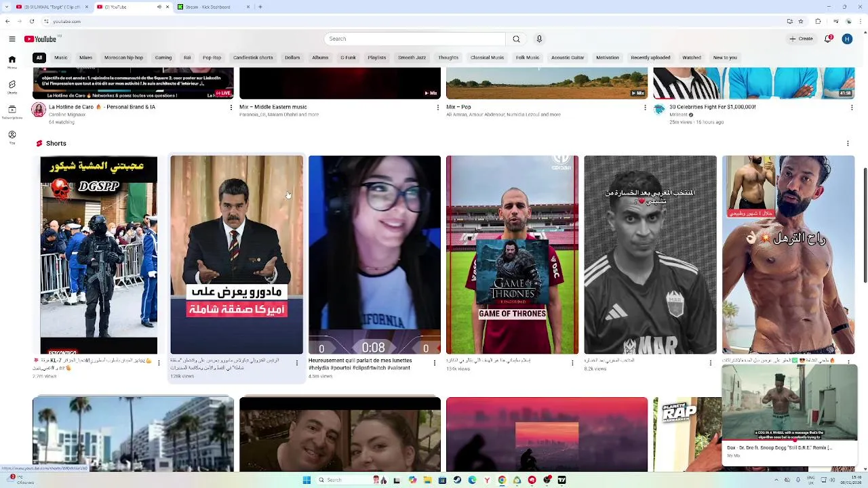Open Microsoft Edge from taskbar
Viewport: 868px width, 488px height.
click(472, 480)
